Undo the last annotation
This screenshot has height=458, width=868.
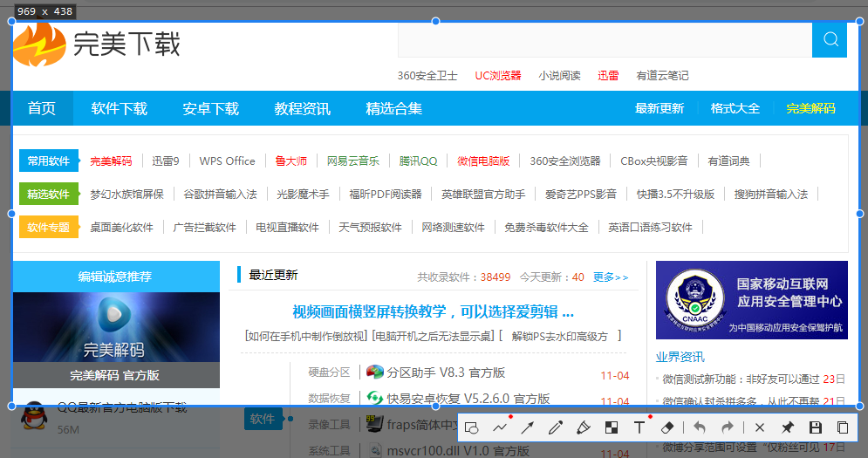(699, 427)
